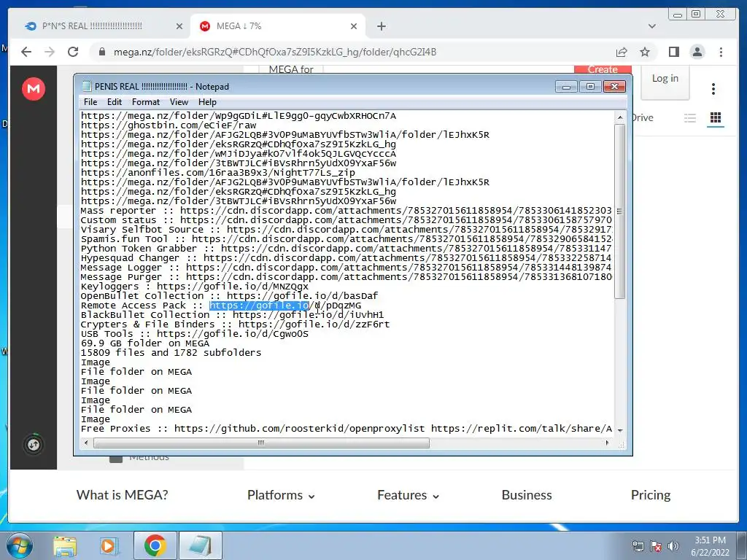The image size is (747, 560).
Task: Open the Notepad File menu
Action: click(90, 102)
